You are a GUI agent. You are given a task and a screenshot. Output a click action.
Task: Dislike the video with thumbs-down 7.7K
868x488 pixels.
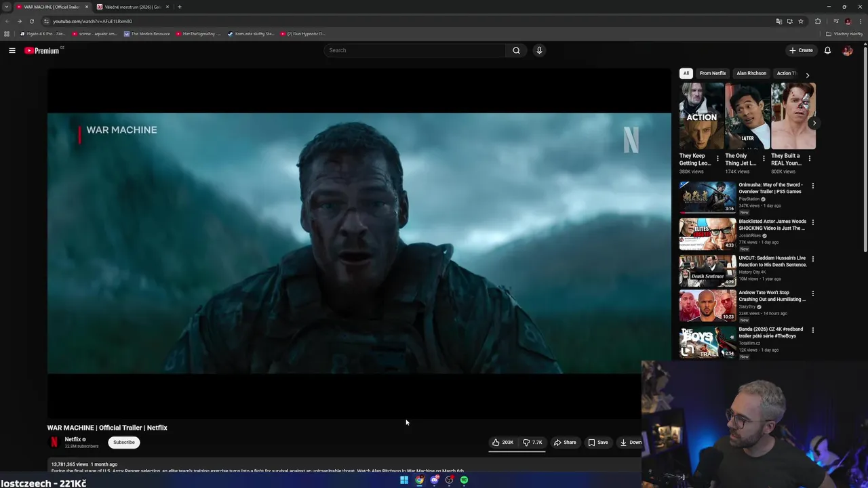pos(532,443)
